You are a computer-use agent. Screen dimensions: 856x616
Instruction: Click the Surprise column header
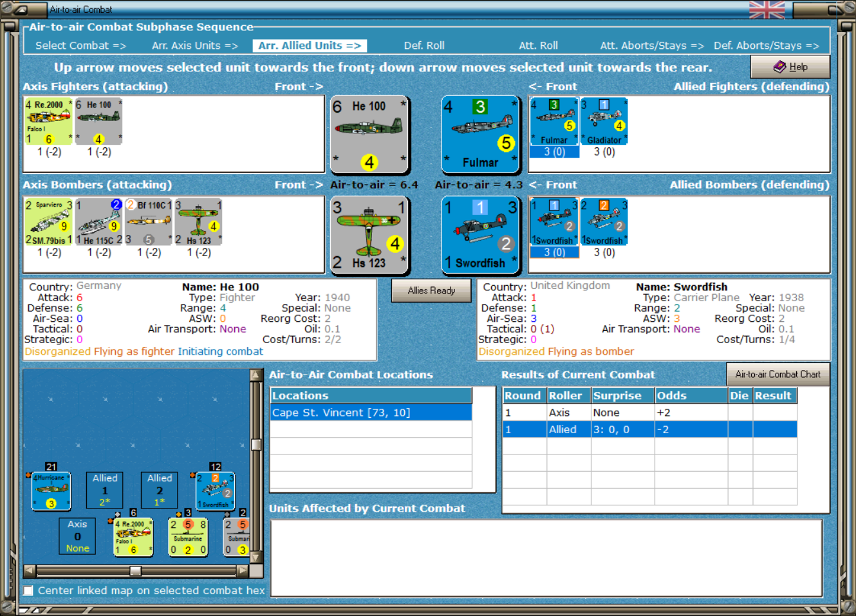tap(622, 396)
